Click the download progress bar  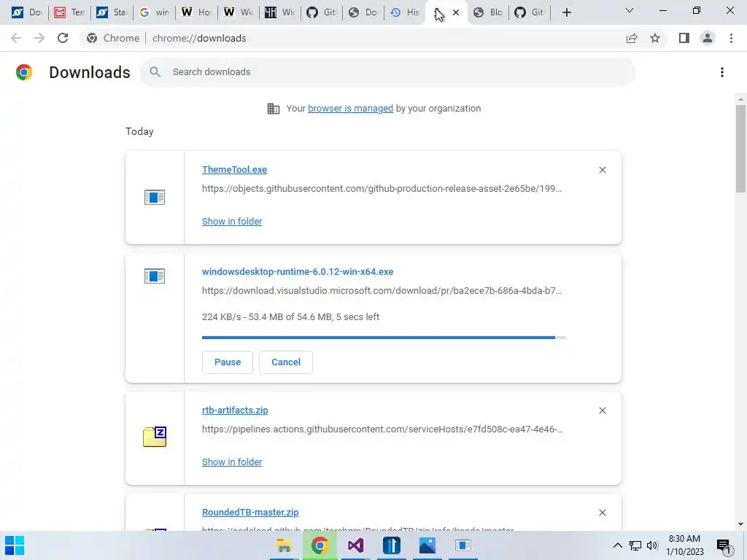tap(384, 338)
